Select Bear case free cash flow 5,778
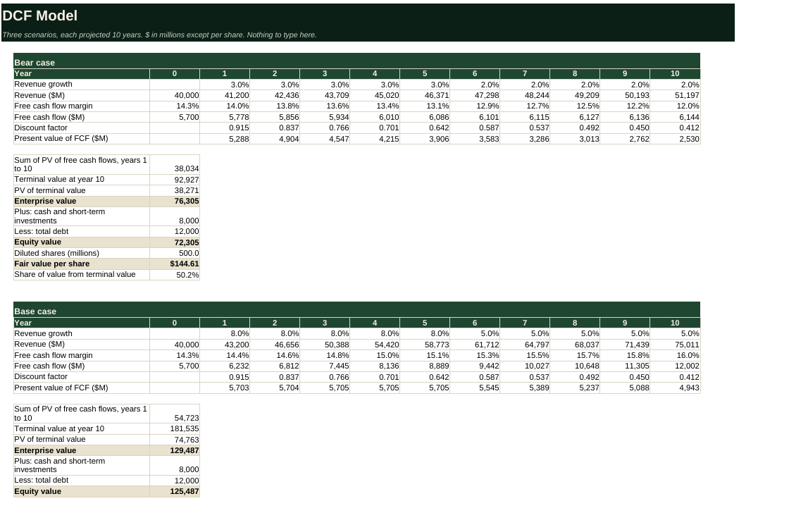 pyautogui.click(x=225, y=117)
